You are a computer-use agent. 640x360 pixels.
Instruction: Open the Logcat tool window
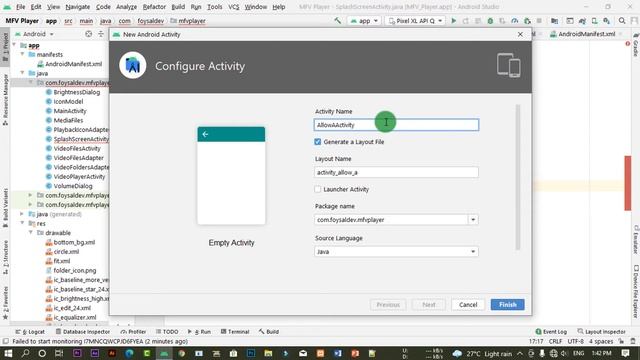pyautogui.click(x=30, y=332)
